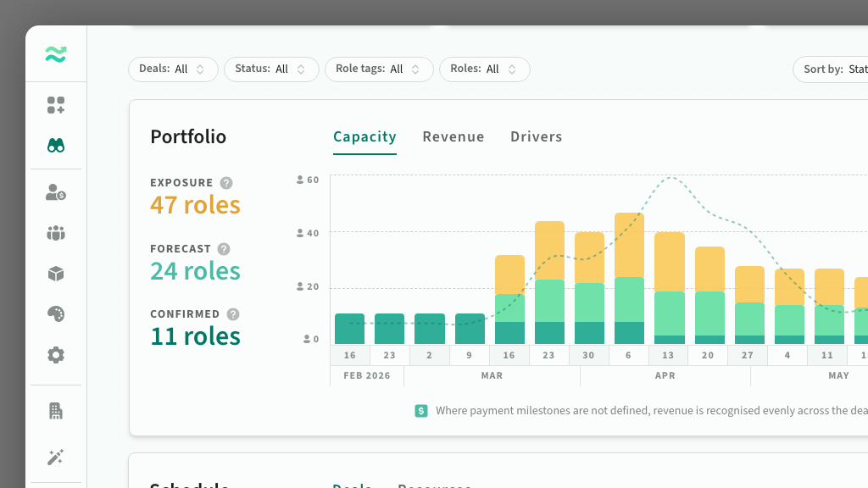The image size is (868, 488).
Task: Open settings via the gear icon
Action: click(x=56, y=355)
